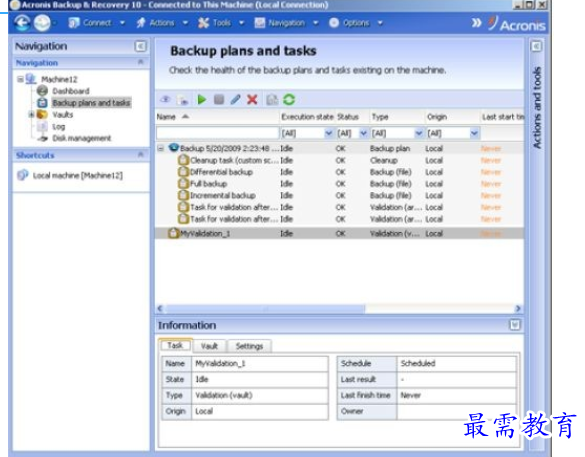Select Dashboard in the tree
Image resolution: width=585 pixels, height=457 pixels.
click(x=71, y=91)
